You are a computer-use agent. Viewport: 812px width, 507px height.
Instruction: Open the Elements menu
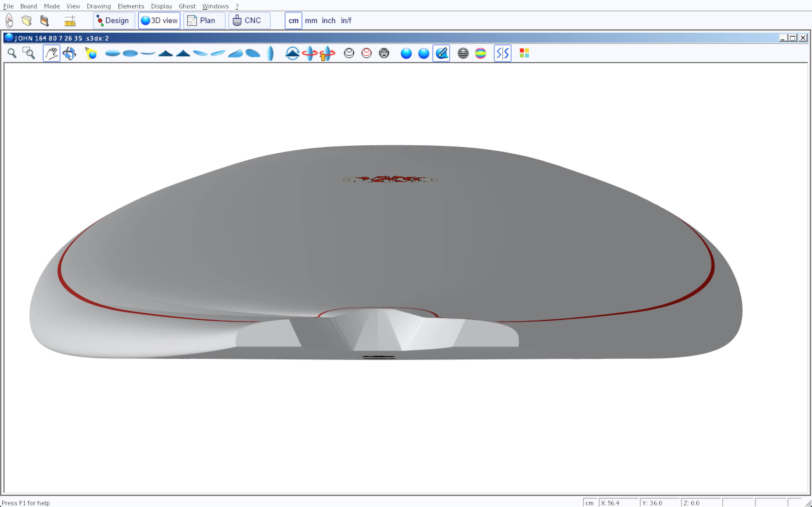click(x=131, y=6)
